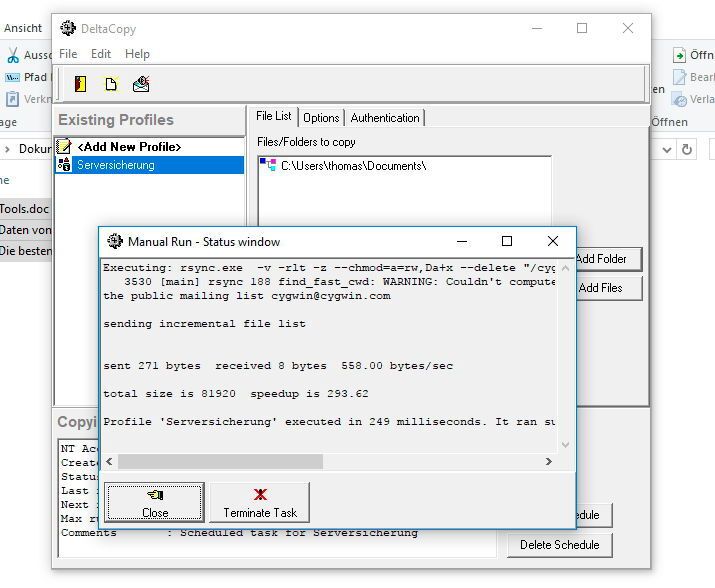Viewport: 715px width, 588px height.
Task: Click the horizontal scroll left arrow
Action: (109, 462)
